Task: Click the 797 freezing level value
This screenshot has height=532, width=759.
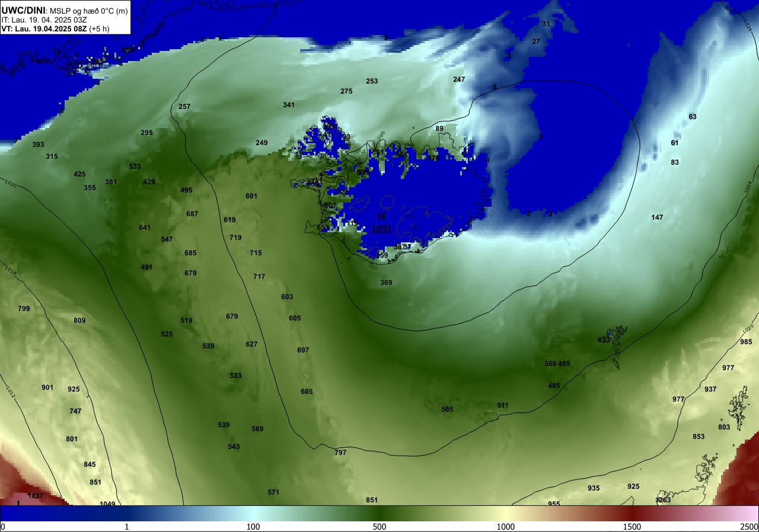Action: pyautogui.click(x=340, y=452)
